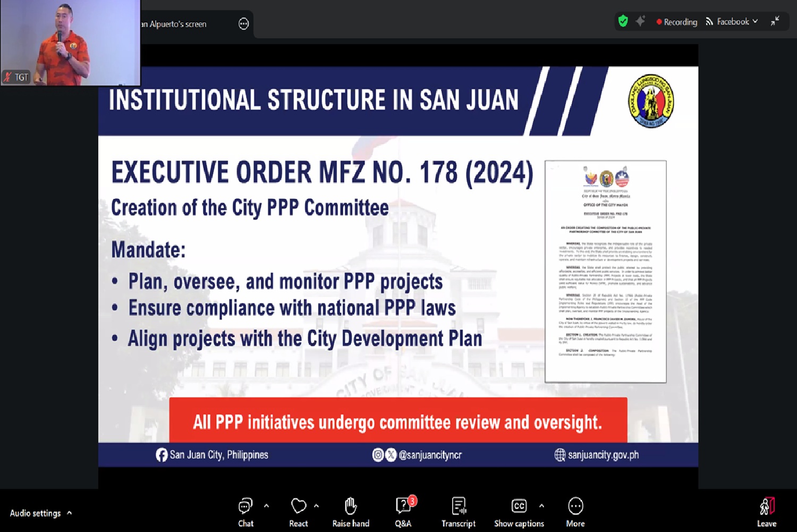Select the speaker video thumbnail
The width and height of the screenshot is (797, 532).
[70, 43]
